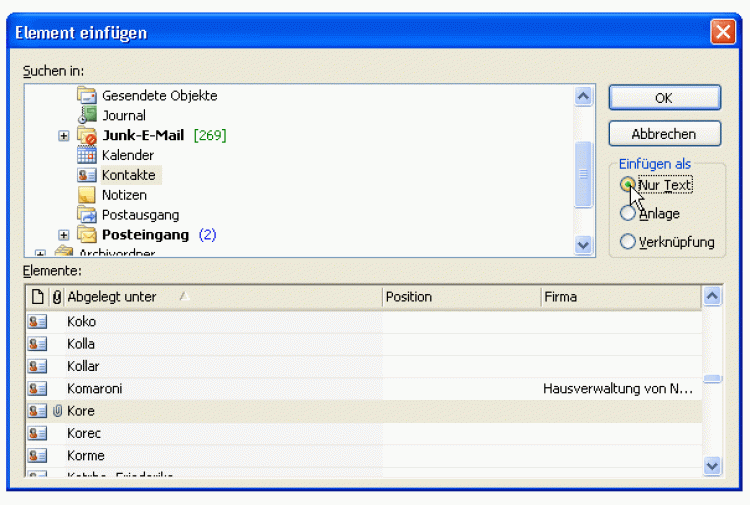
Task: Click the Gesendete Objekte folder icon
Action: click(87, 96)
